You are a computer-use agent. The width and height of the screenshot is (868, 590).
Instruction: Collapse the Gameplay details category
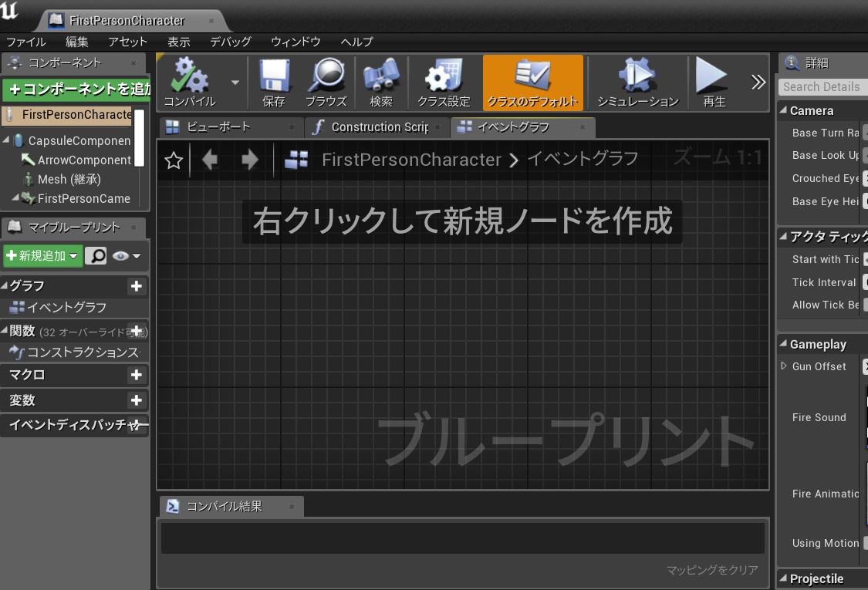click(783, 344)
